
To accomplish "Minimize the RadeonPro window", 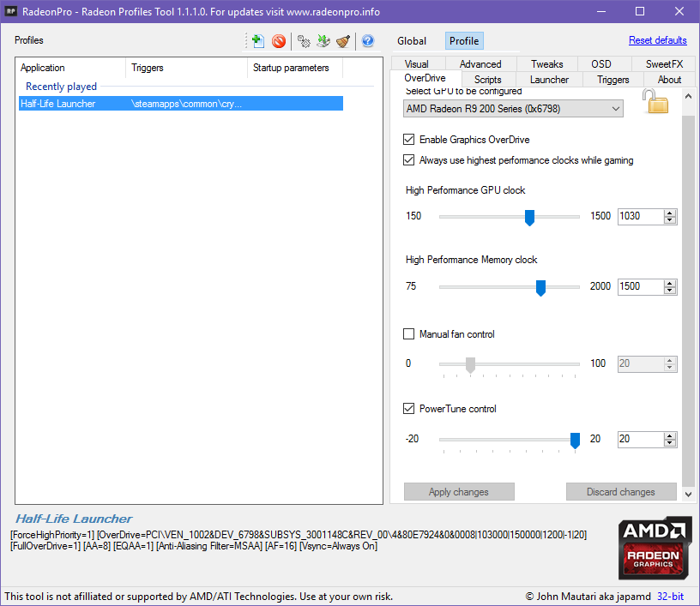I will (x=601, y=11).
